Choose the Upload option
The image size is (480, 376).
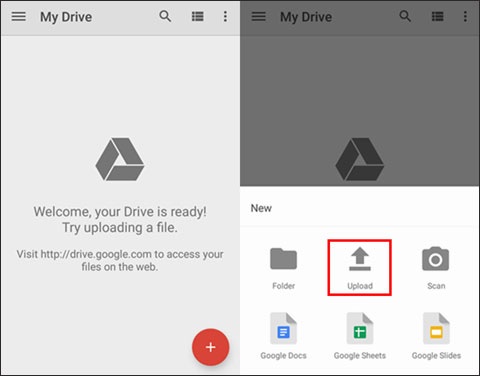[360, 268]
